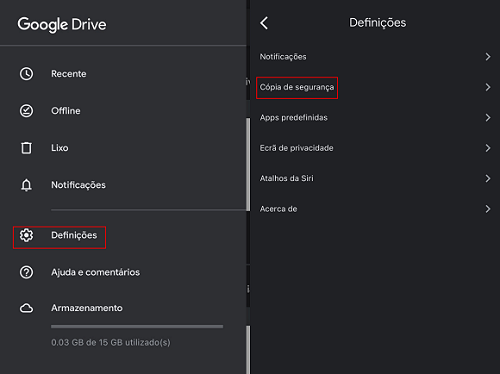
Task: Open Acerca de settings row
Action: (375, 209)
